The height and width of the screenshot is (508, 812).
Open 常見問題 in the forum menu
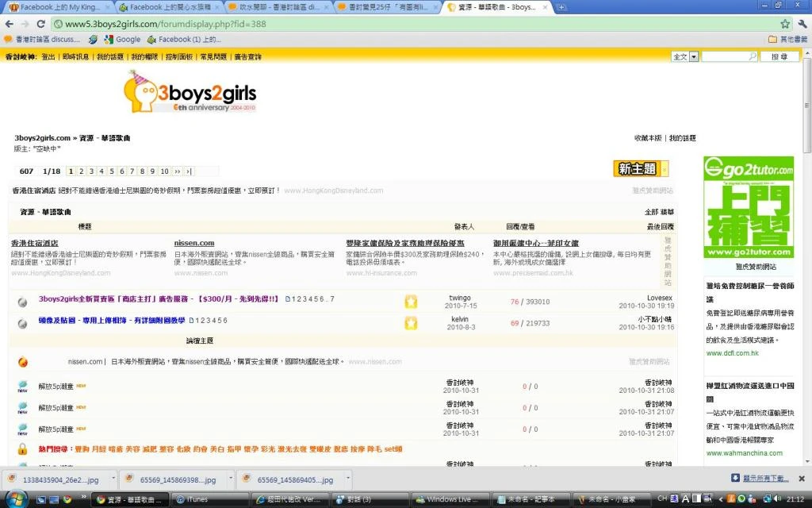(x=213, y=56)
